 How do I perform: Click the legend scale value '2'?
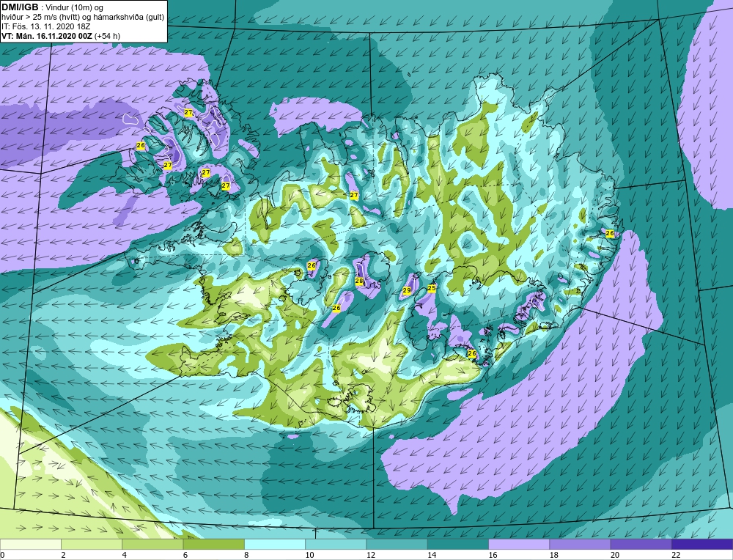pyautogui.click(x=62, y=555)
